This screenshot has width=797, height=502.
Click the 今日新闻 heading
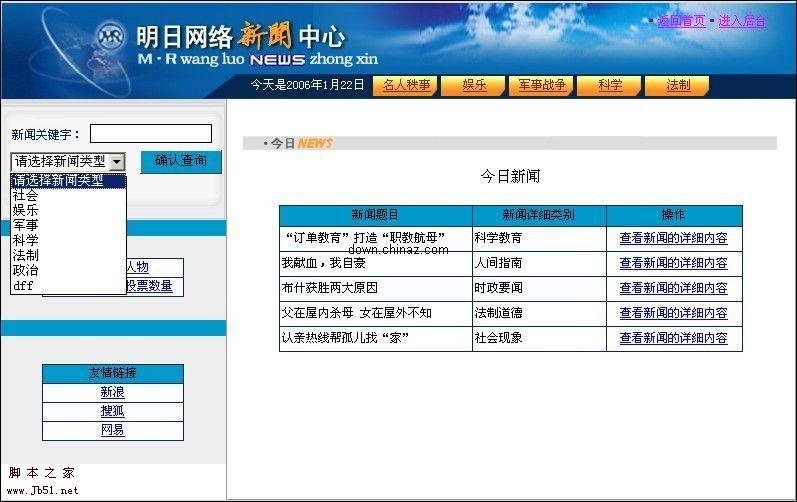(x=510, y=176)
